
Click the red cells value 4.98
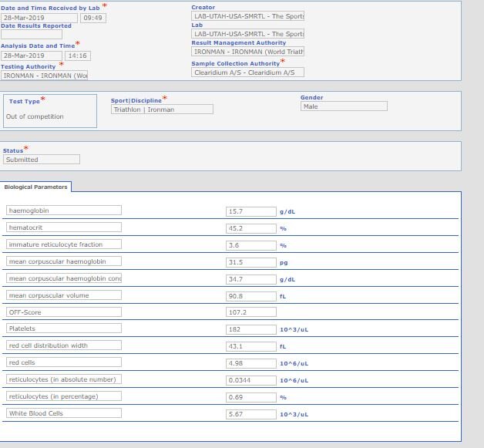click(251, 363)
